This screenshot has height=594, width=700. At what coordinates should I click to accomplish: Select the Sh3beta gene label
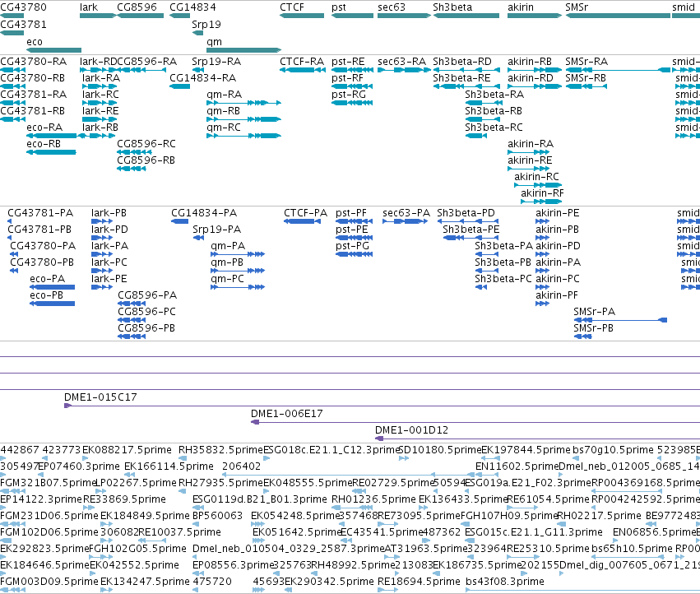click(452, 7)
